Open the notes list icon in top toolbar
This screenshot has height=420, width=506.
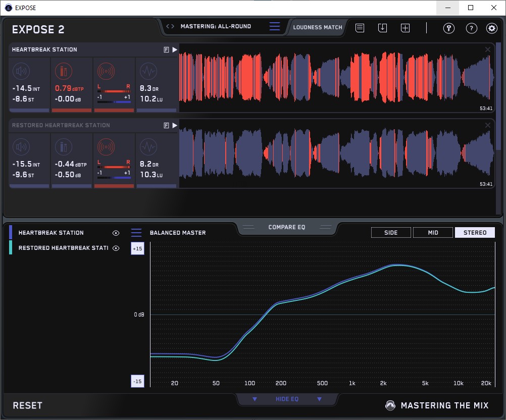tap(360, 28)
